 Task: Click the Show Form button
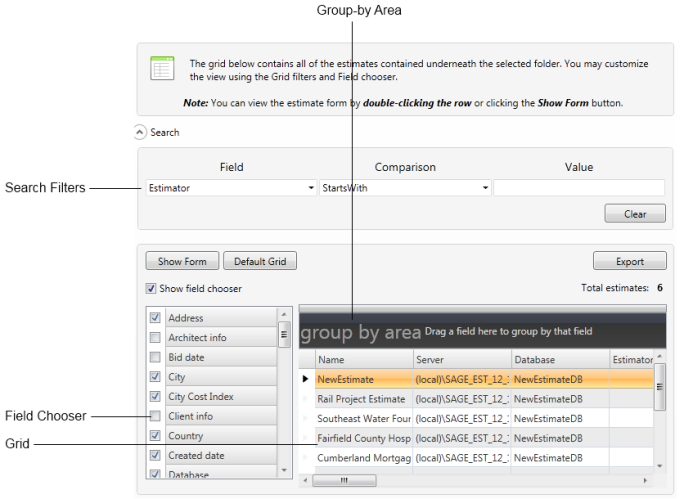[x=182, y=262]
